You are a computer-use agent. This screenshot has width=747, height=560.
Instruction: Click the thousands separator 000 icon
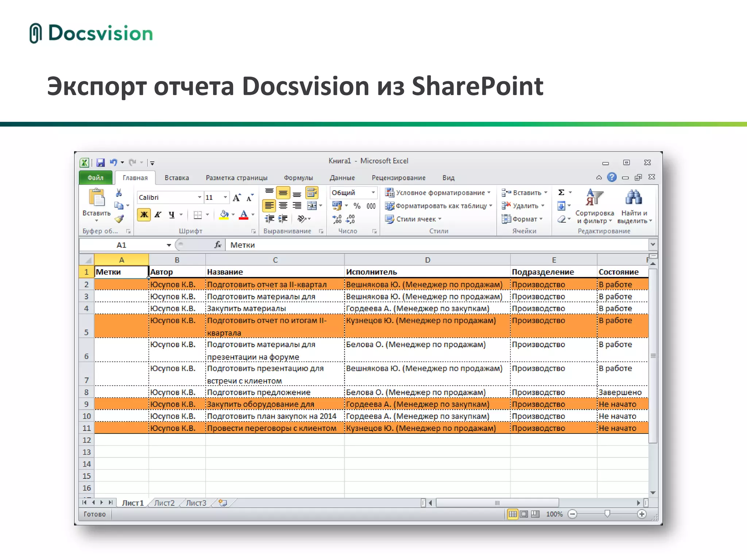tap(371, 206)
